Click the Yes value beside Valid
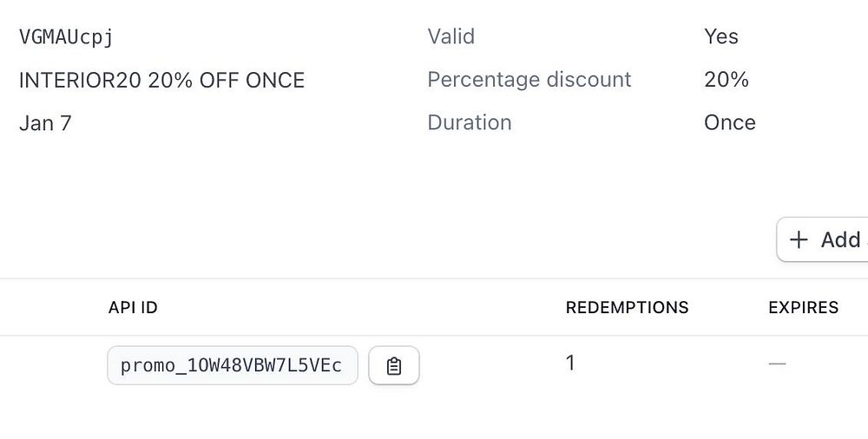Viewport: 868px width, 439px height. [720, 36]
